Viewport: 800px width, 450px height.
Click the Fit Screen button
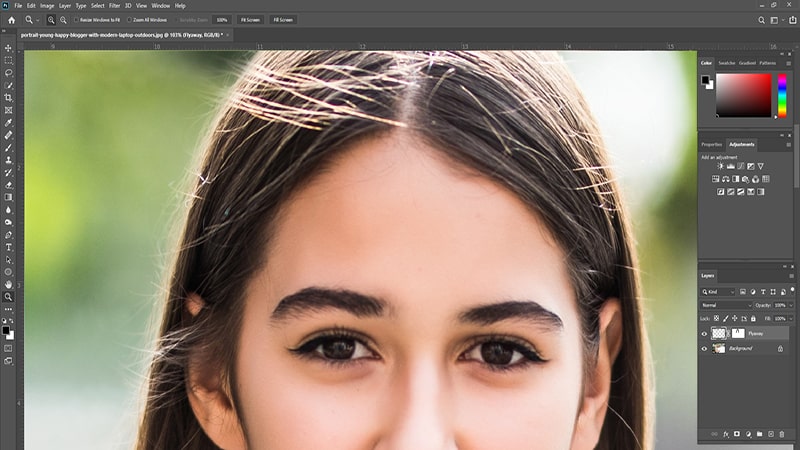pyautogui.click(x=248, y=19)
